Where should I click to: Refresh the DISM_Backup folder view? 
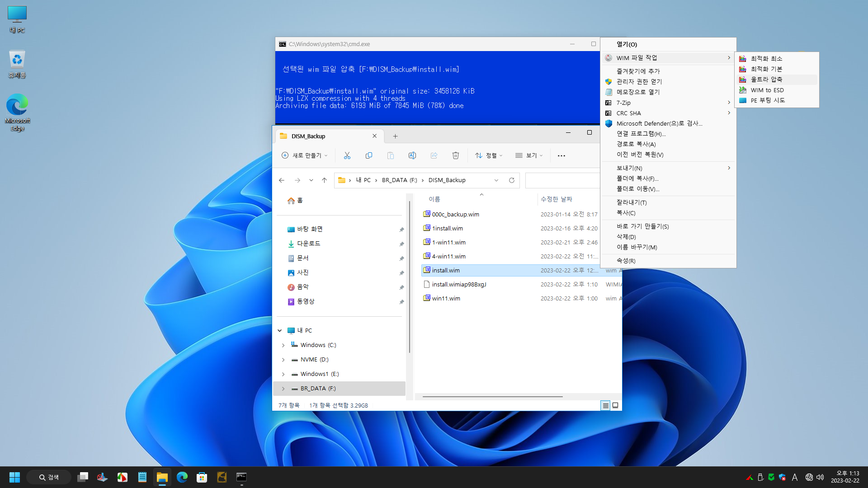pyautogui.click(x=511, y=180)
